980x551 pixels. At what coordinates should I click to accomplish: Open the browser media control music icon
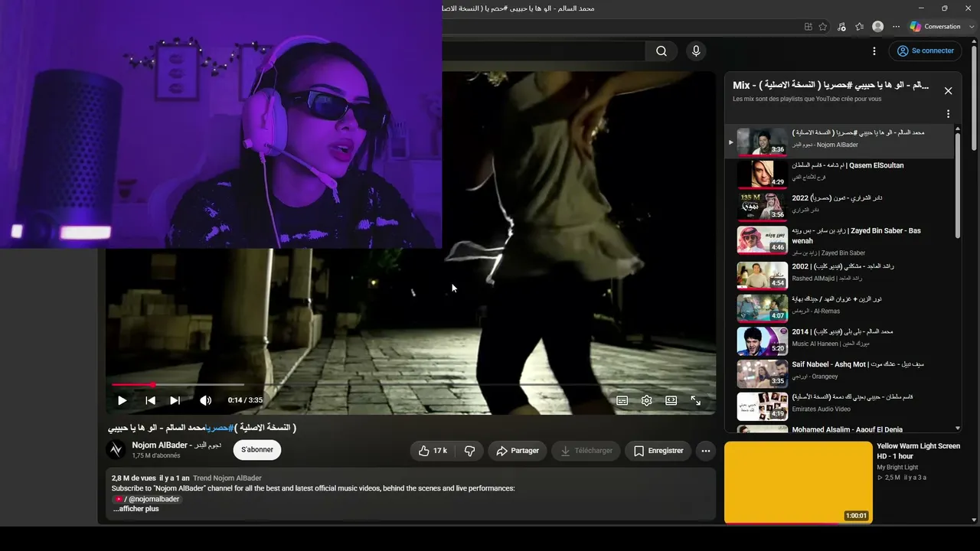841,27
